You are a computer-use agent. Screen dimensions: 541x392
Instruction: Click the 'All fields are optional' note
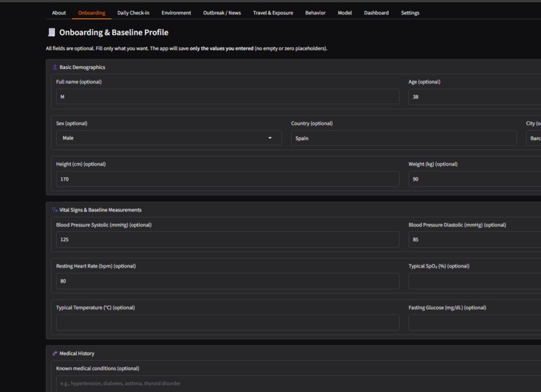pos(186,49)
